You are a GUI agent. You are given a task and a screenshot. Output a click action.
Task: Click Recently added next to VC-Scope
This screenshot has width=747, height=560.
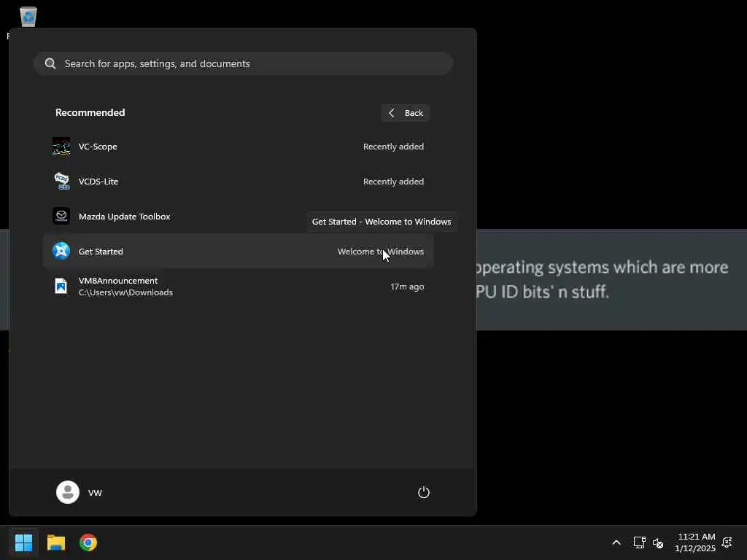[x=393, y=147]
